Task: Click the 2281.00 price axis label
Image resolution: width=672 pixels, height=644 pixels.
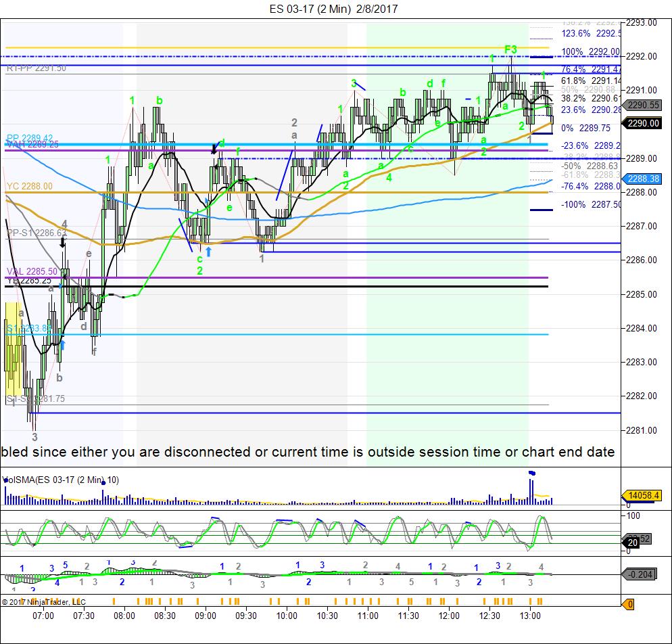Action: [x=642, y=430]
